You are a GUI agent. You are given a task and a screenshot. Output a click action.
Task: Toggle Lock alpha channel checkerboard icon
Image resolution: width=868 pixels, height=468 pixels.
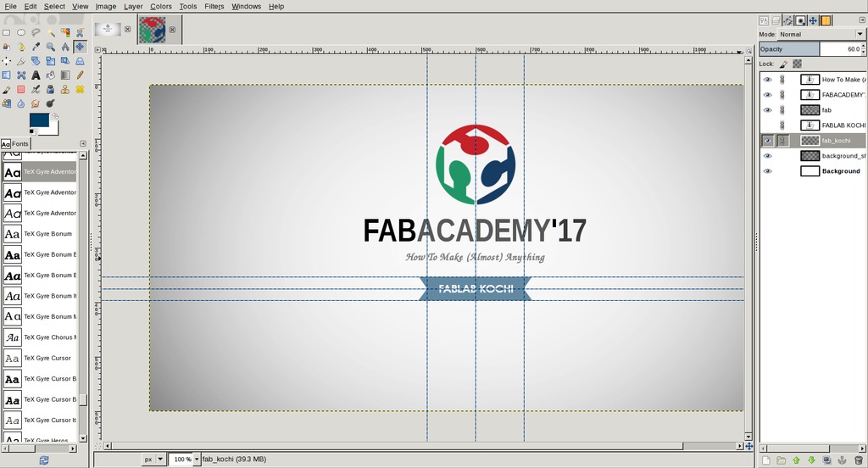click(x=797, y=64)
